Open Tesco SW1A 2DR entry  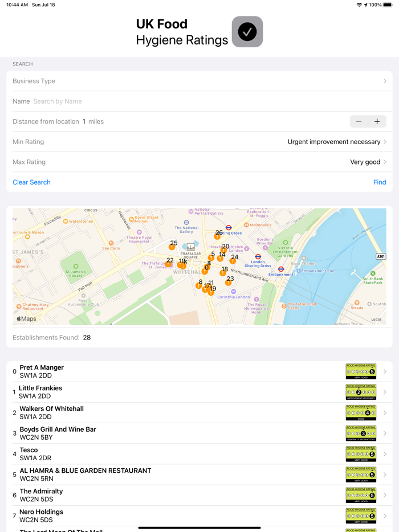pos(199,454)
